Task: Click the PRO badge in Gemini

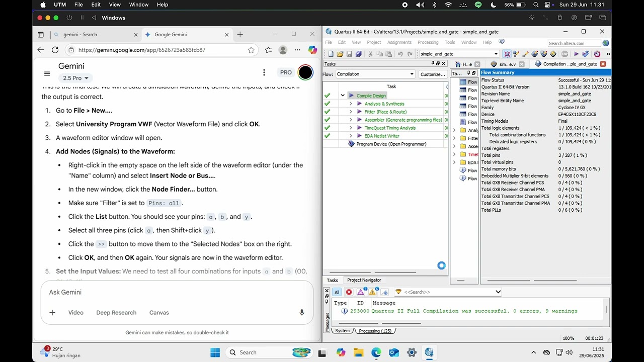Action: coord(286,72)
